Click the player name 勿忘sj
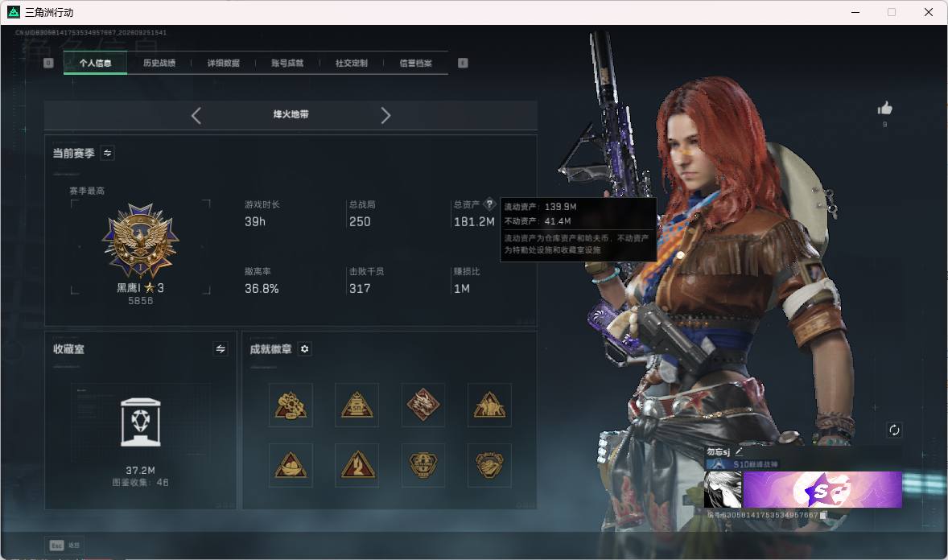The height and width of the screenshot is (560, 948). click(x=719, y=451)
